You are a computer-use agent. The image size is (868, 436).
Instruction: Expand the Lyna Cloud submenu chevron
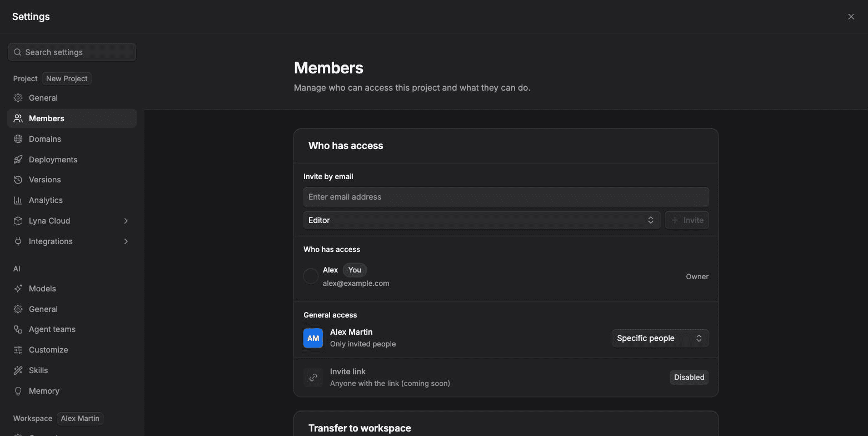click(x=126, y=221)
